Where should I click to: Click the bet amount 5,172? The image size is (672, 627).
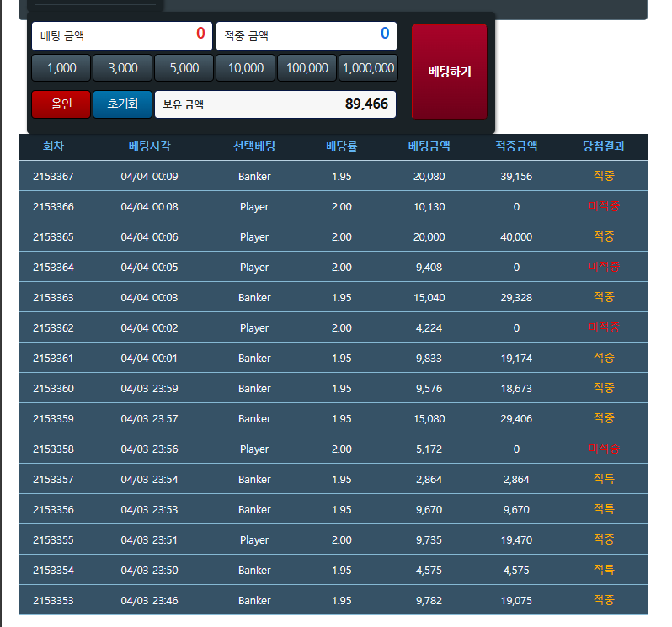point(429,449)
